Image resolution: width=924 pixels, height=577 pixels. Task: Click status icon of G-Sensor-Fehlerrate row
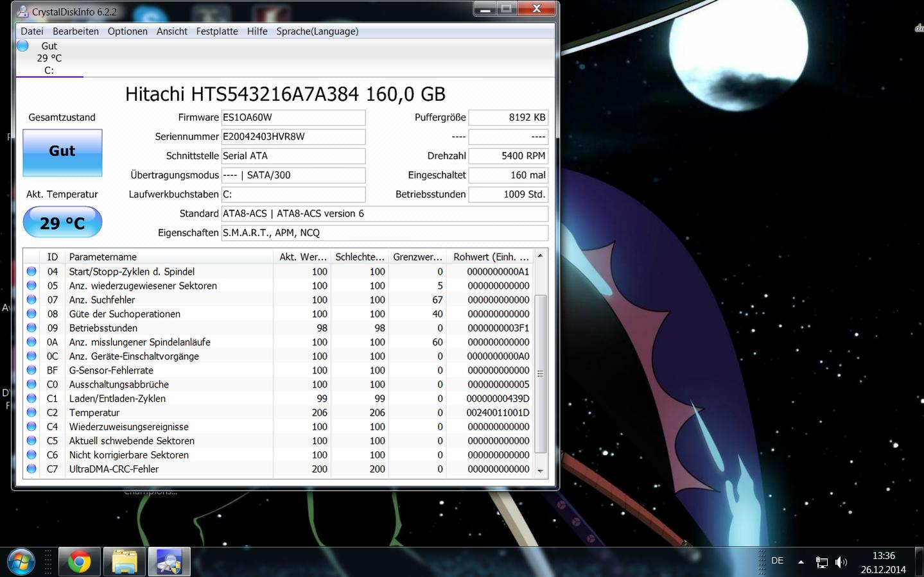point(31,370)
